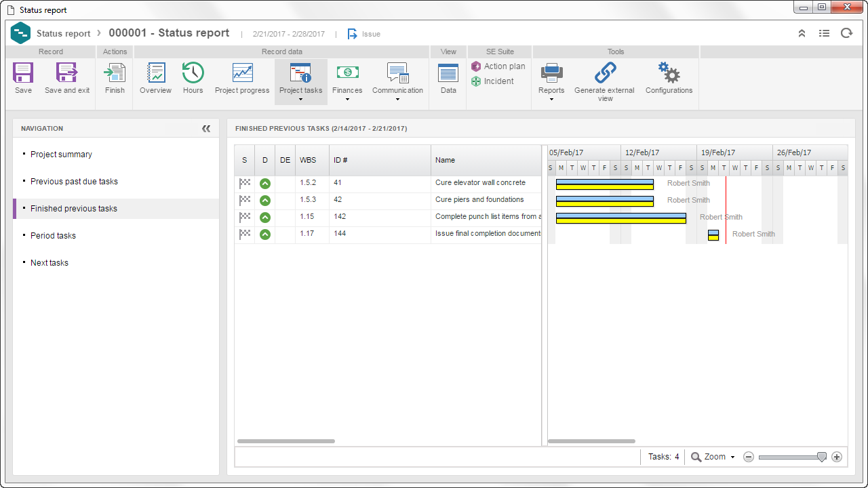The width and height of the screenshot is (868, 488).
Task: Click the refresh icon in header
Action: click(x=846, y=33)
